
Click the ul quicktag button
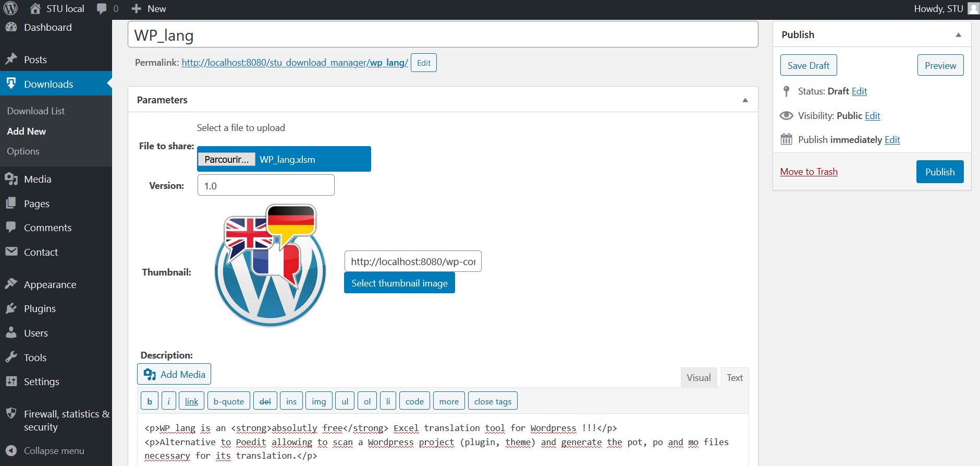click(x=345, y=401)
